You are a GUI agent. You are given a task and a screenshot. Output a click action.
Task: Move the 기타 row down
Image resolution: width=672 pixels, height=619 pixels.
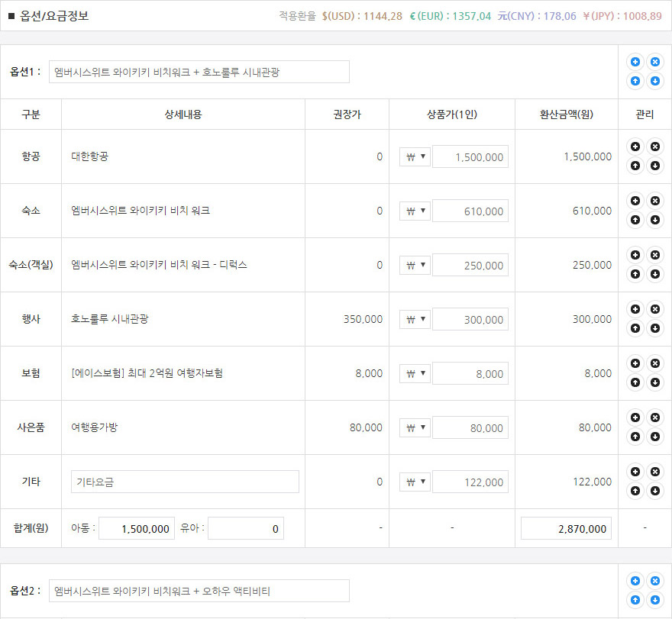pyautogui.click(x=655, y=491)
